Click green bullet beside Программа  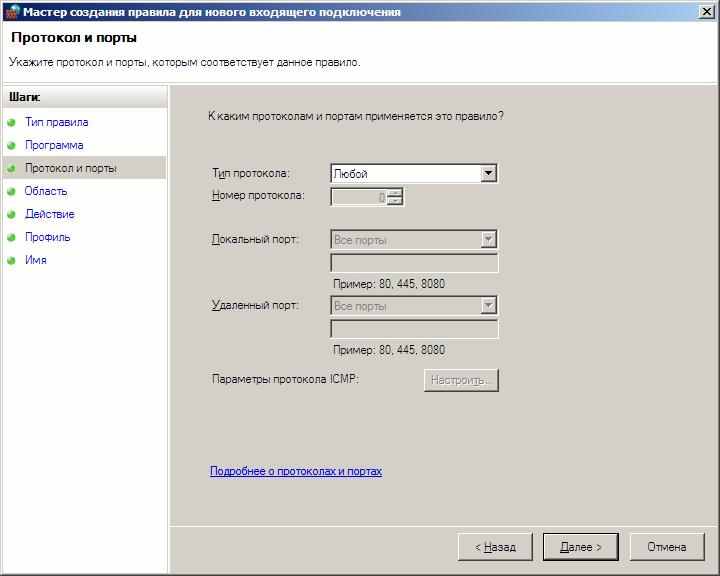[11, 146]
